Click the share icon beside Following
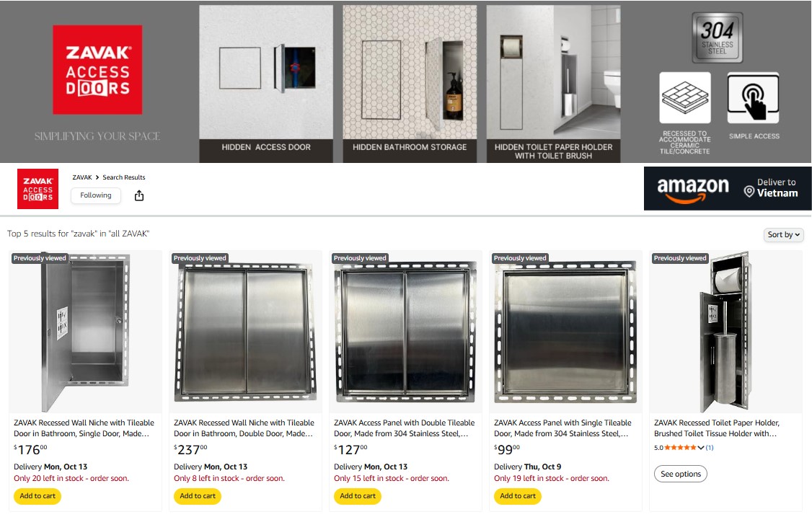 (138, 196)
